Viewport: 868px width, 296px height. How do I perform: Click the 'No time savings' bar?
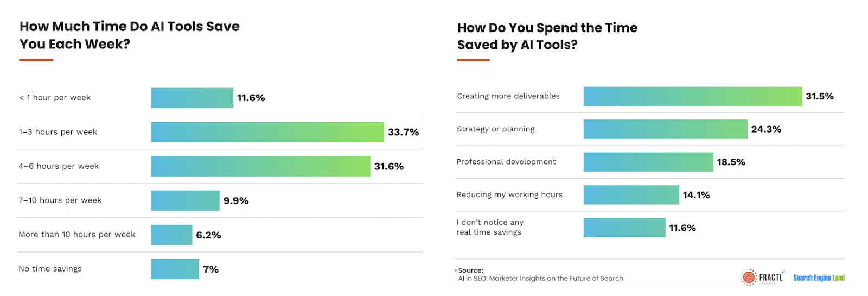click(175, 269)
